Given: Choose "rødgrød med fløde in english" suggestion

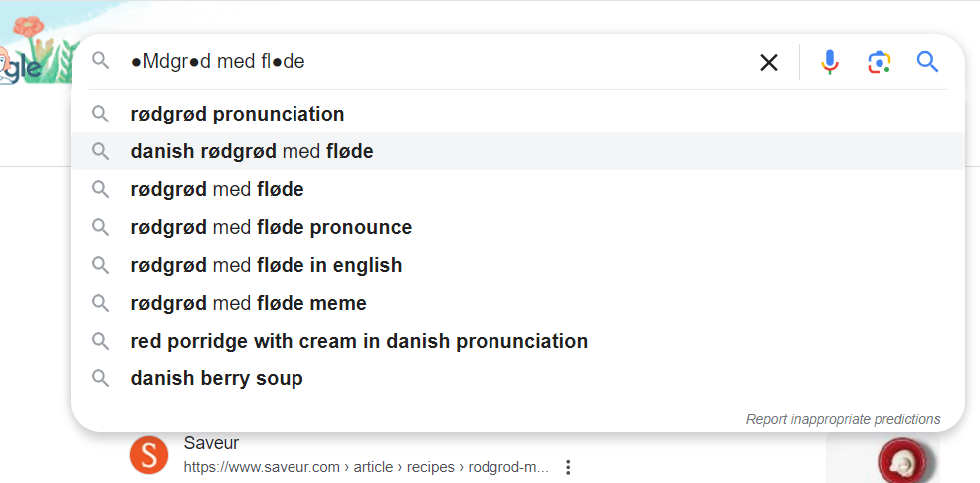Looking at the screenshot, I should point(266,265).
